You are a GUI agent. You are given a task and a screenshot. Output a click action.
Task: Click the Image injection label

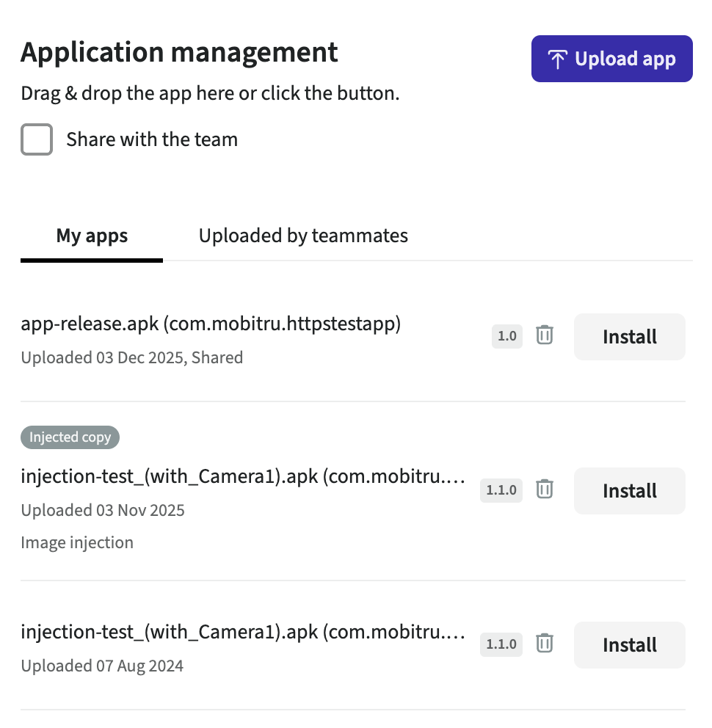(77, 543)
